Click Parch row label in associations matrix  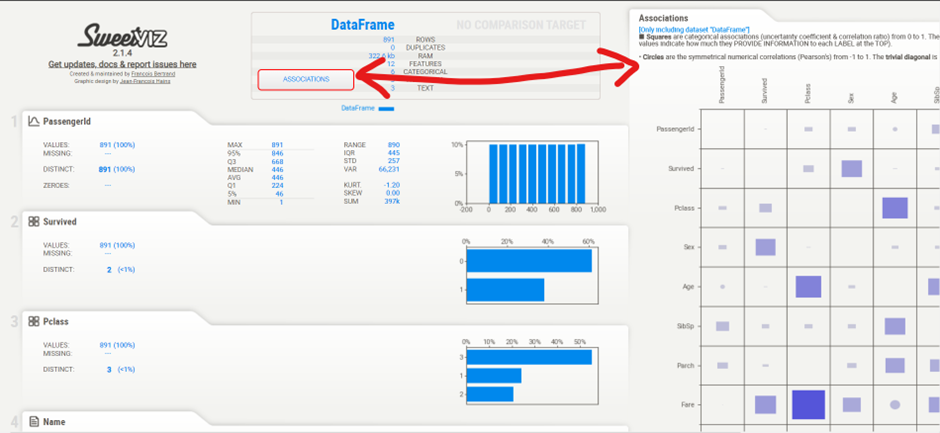click(x=685, y=365)
